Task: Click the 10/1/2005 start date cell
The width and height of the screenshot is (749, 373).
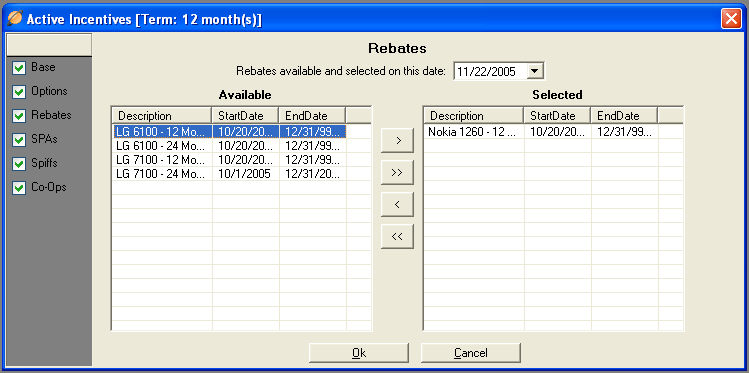Action: 246,173
